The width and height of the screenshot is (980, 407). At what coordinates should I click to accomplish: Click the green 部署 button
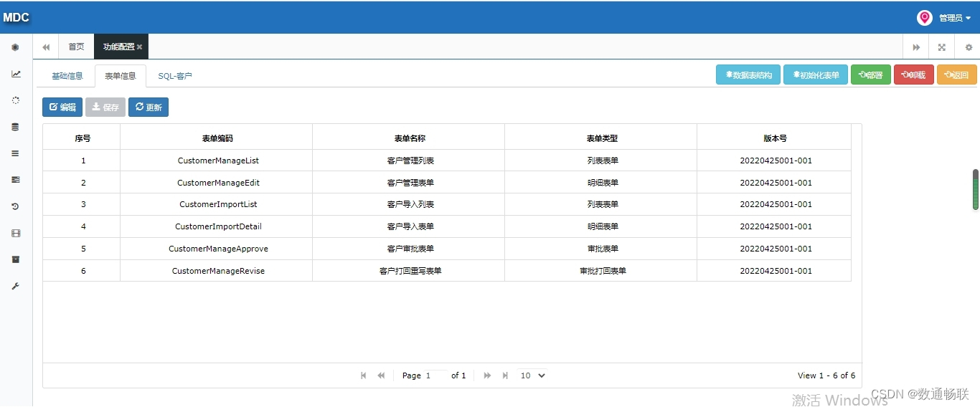pos(871,75)
